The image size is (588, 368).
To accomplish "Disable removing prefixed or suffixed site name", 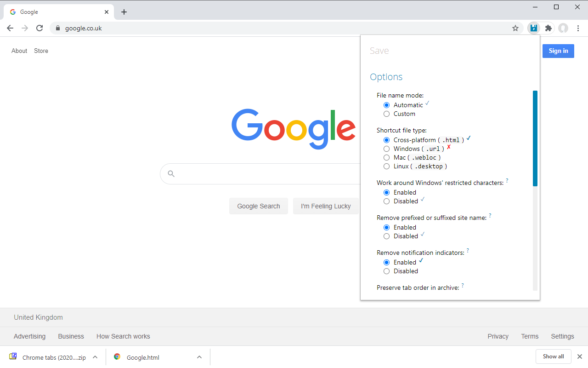I will point(386,236).
